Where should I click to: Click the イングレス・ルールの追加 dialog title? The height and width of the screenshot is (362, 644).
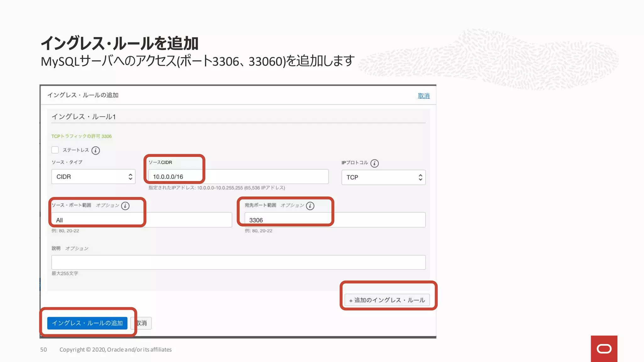pyautogui.click(x=83, y=95)
